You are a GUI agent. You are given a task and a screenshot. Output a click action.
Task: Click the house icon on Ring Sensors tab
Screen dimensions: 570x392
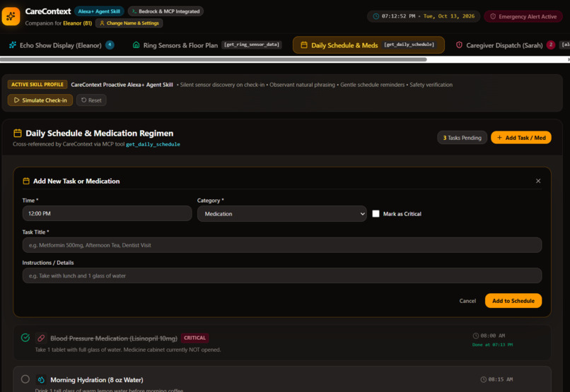coord(136,45)
